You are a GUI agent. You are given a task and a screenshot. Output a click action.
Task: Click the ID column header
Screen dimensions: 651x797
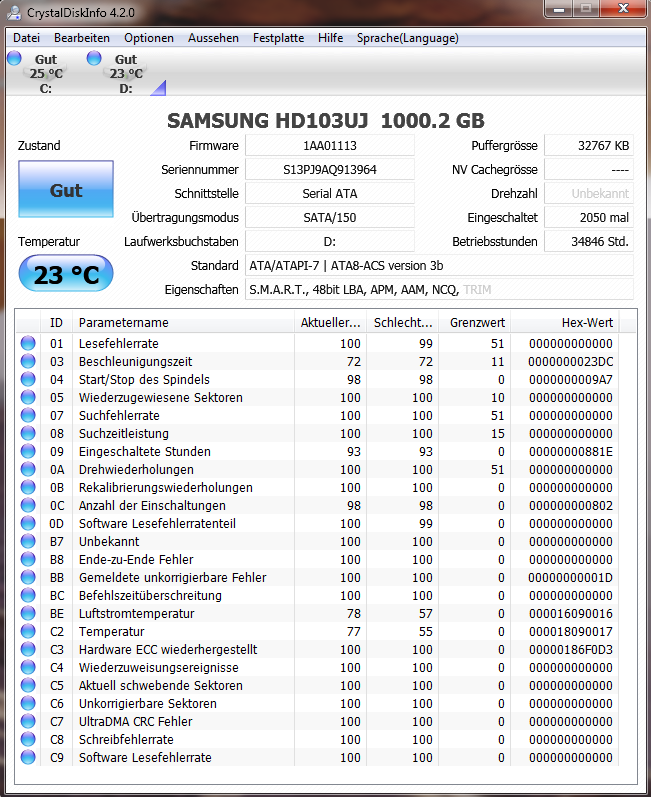(56, 322)
